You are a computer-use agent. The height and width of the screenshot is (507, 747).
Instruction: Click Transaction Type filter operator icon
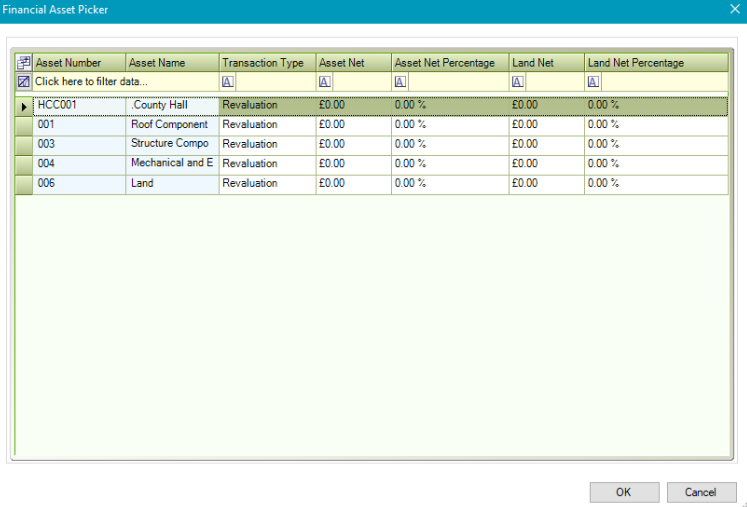(228, 82)
